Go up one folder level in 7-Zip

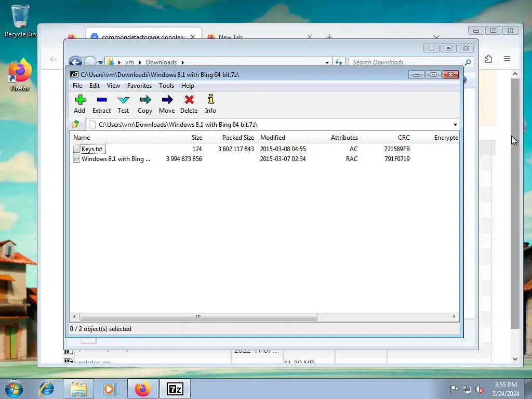click(76, 124)
